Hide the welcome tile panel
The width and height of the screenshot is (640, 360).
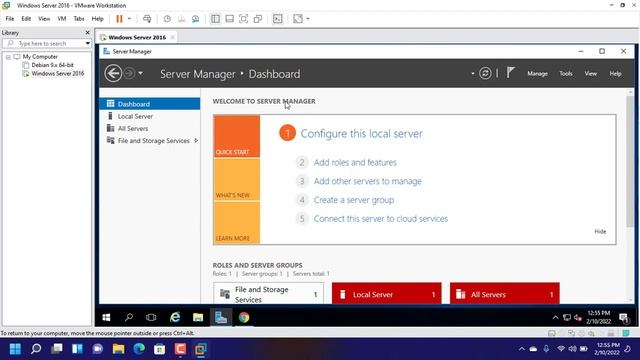[x=600, y=231]
